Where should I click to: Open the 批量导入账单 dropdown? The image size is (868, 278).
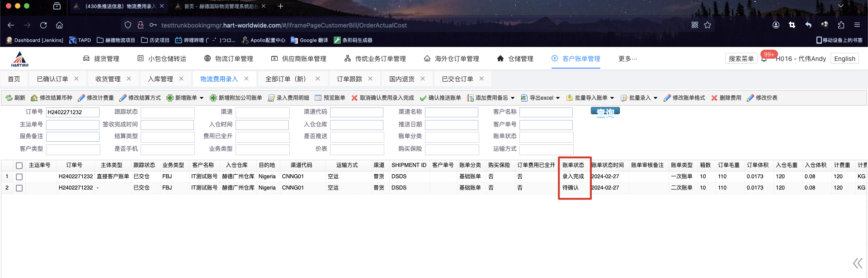coord(612,98)
